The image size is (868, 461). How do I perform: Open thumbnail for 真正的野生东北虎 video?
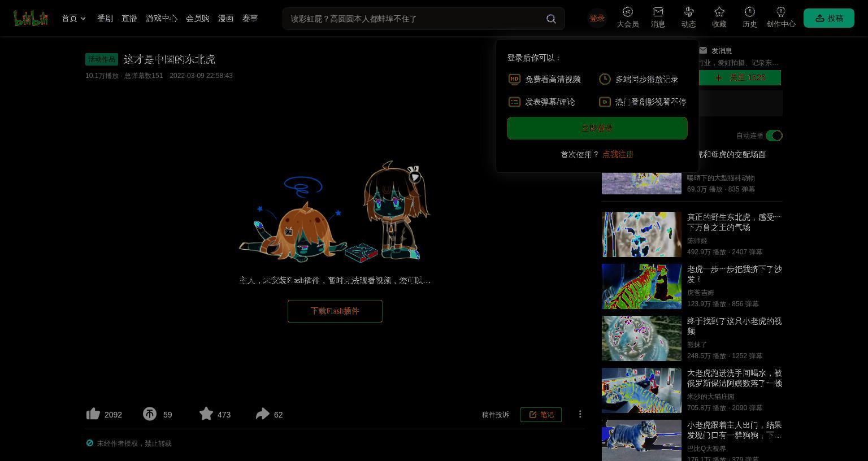[641, 234]
